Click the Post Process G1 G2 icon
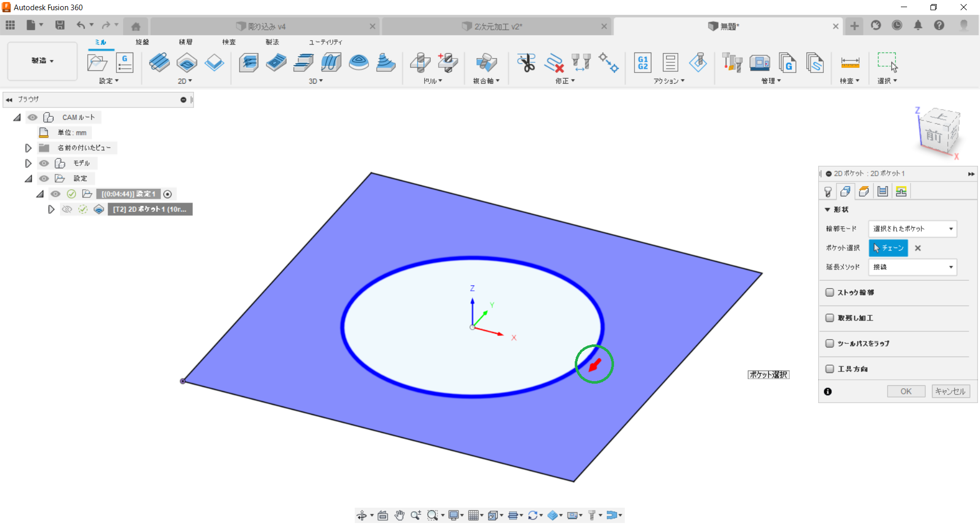This screenshot has height=525, width=980. [x=643, y=63]
